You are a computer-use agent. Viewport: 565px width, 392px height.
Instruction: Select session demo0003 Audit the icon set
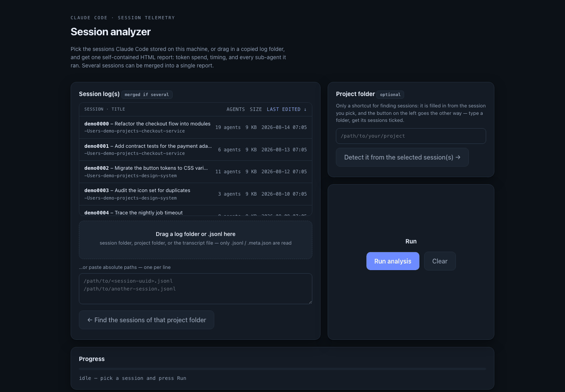pyautogui.click(x=195, y=194)
